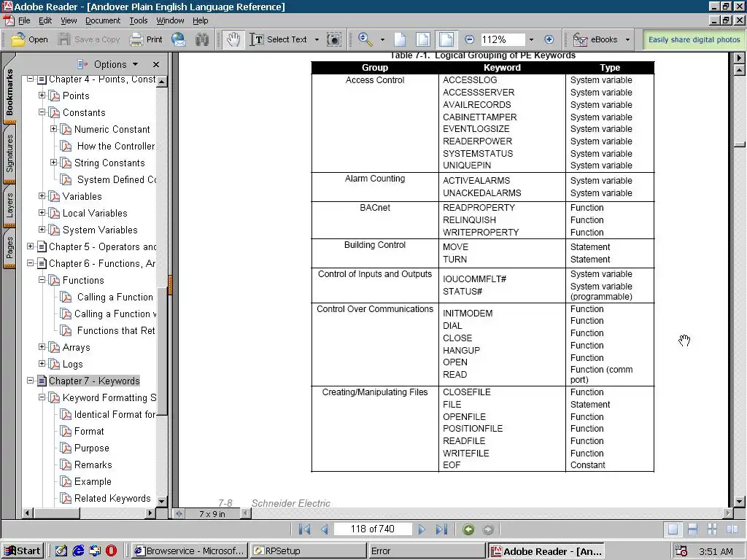Select the Zoom In magnifier tool
The height and width of the screenshot is (560, 747).
pos(365,39)
